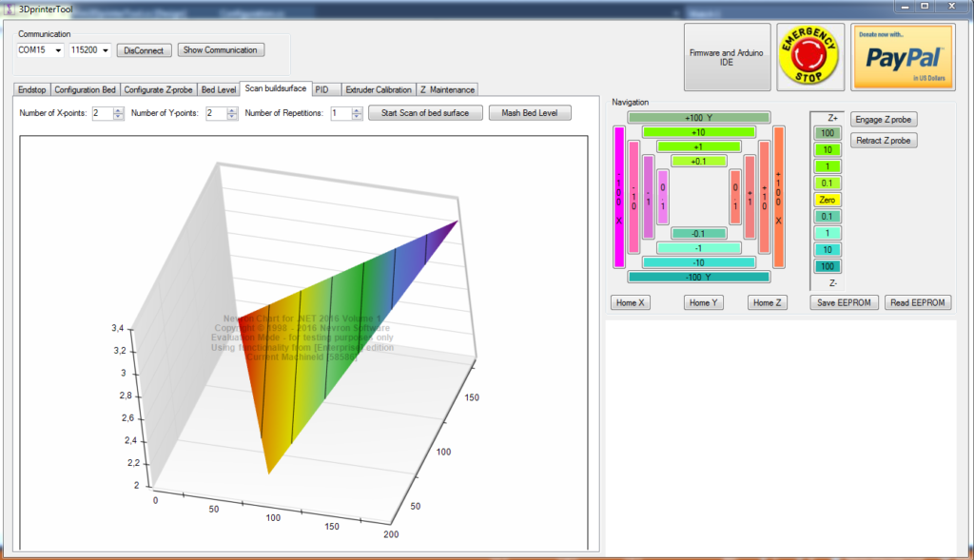Viewport: 974px width, 560px height.
Task: Click the Number of Y-points field
Action: click(216, 113)
